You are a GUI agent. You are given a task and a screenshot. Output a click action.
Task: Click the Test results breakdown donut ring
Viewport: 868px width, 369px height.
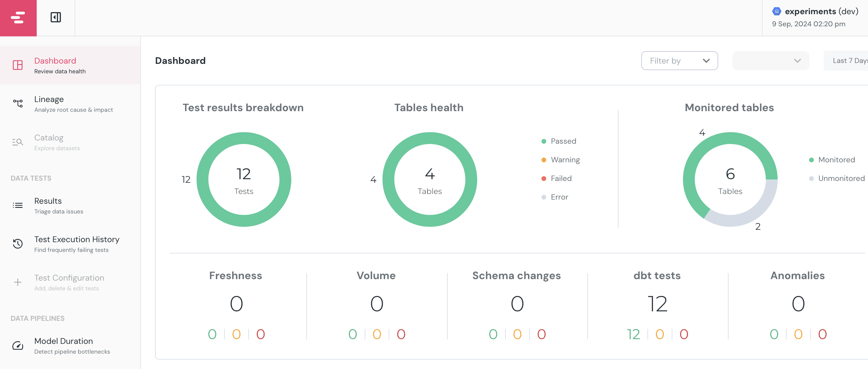(x=244, y=138)
